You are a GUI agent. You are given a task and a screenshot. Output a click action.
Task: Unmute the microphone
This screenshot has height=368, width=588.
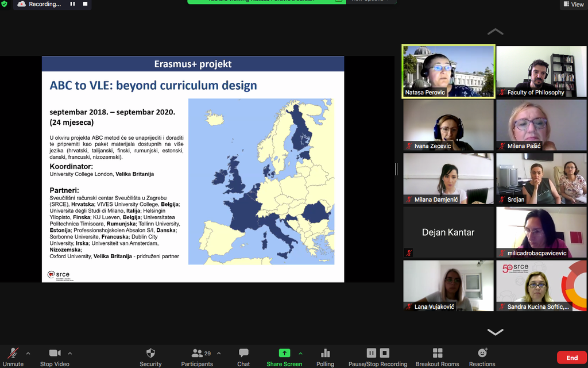click(x=13, y=354)
